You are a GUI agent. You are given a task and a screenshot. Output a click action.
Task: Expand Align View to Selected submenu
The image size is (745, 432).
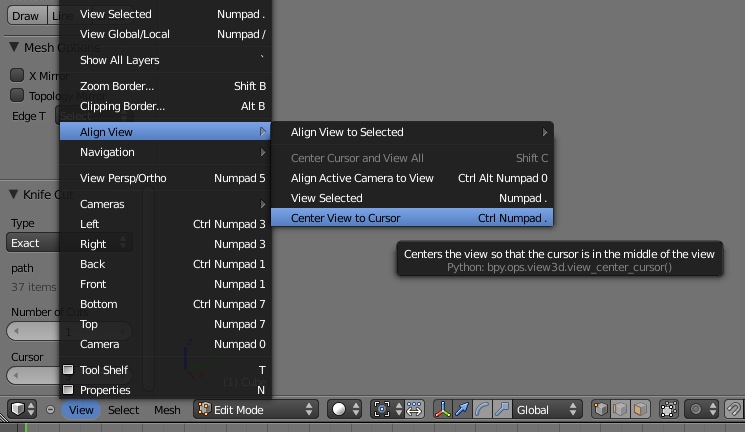[x=412, y=132]
